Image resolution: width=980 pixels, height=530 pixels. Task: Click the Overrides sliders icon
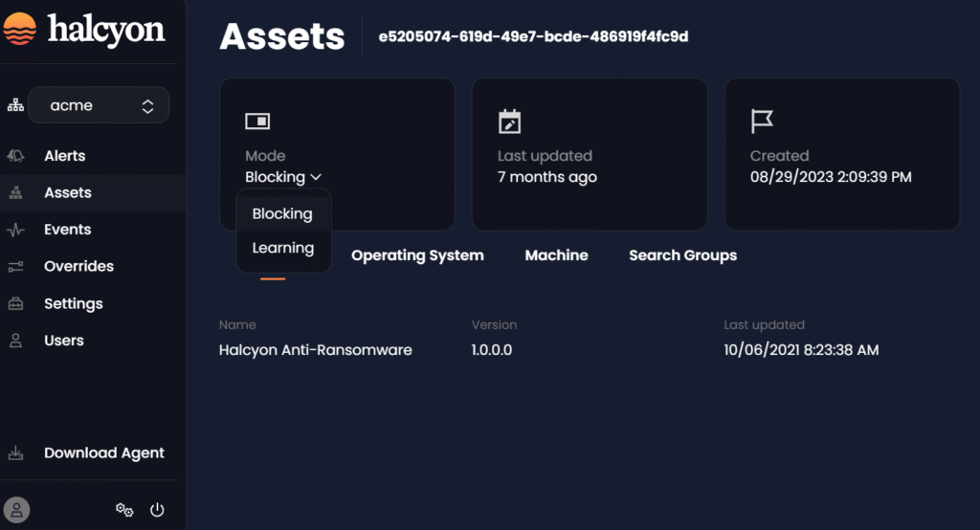15,267
